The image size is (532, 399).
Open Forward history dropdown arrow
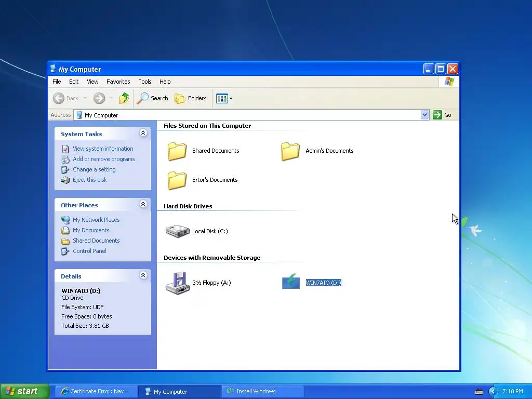(x=111, y=98)
